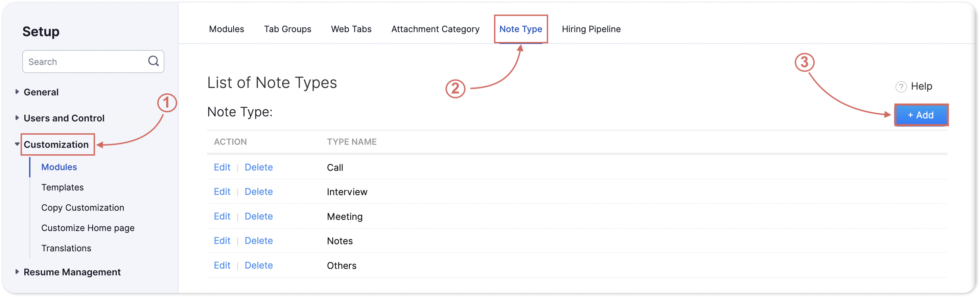Expand Users and Control section

64,118
